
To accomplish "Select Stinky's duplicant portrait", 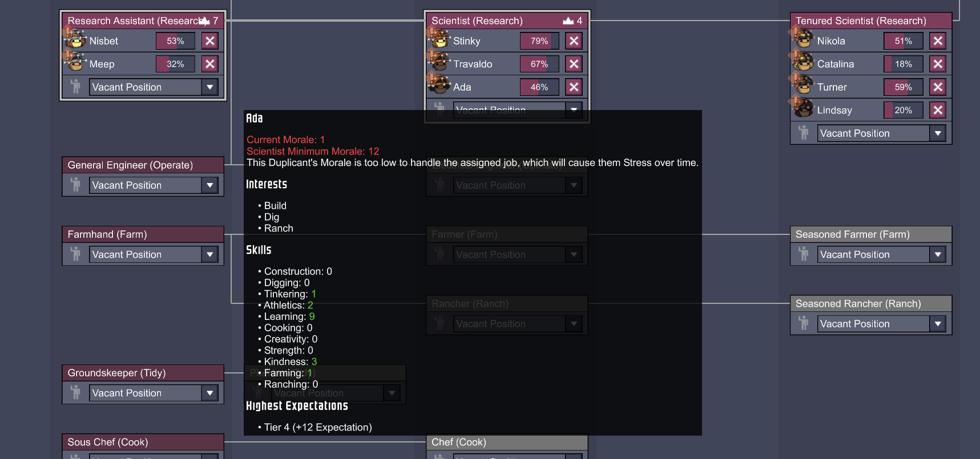I will coord(439,39).
